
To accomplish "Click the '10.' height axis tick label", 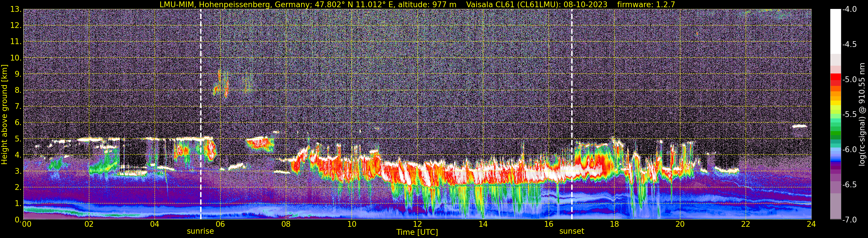I will click(x=16, y=58).
